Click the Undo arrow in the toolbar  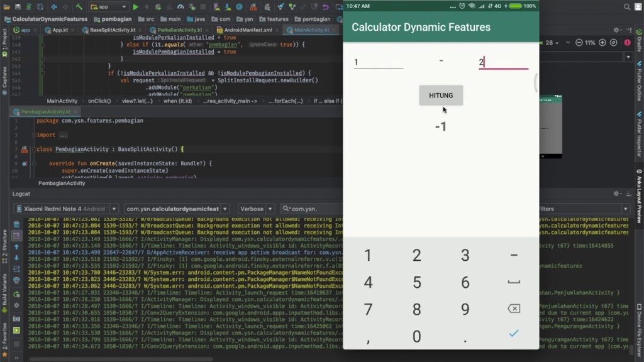pos(325,6)
